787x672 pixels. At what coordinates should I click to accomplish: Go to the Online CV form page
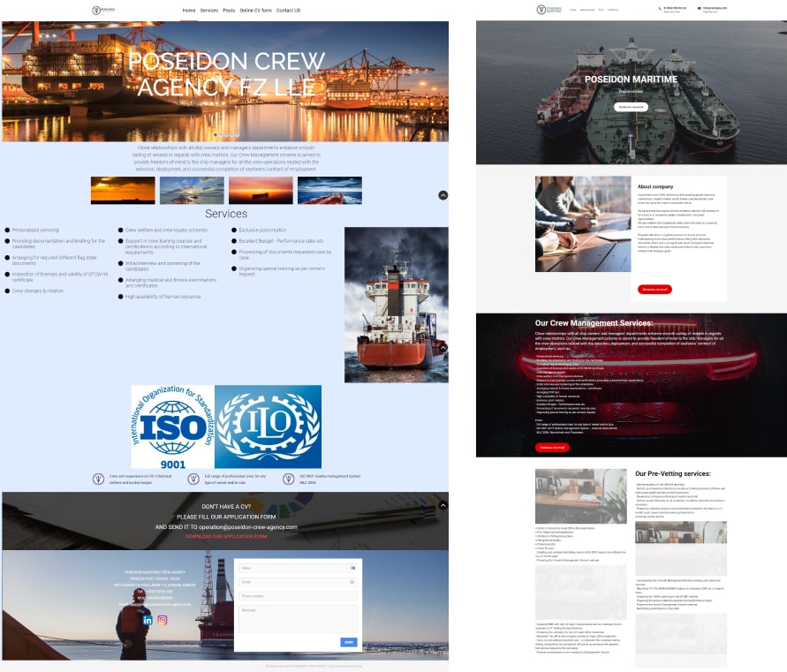tap(255, 11)
